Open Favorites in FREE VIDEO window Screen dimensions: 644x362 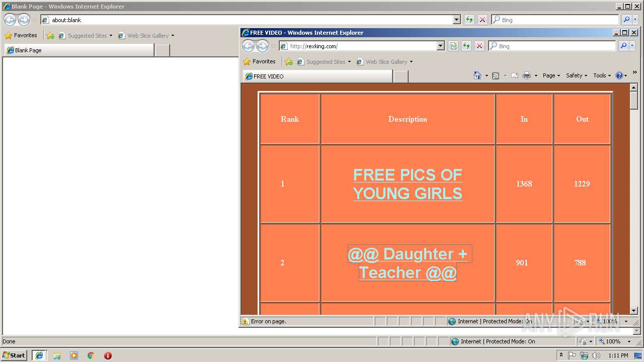click(259, 61)
